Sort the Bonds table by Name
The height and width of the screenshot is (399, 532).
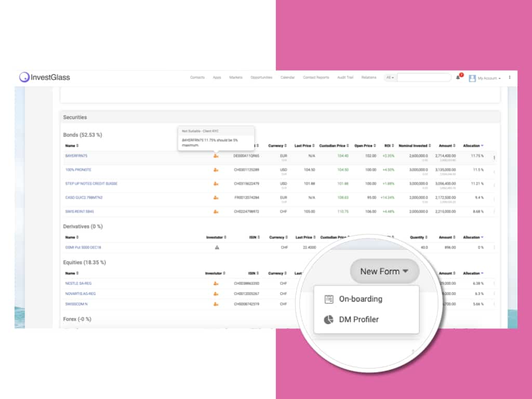pyautogui.click(x=72, y=146)
